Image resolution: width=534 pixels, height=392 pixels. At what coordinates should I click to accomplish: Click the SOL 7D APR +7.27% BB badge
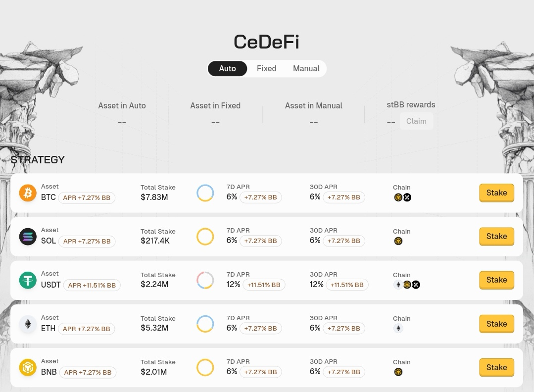point(260,241)
